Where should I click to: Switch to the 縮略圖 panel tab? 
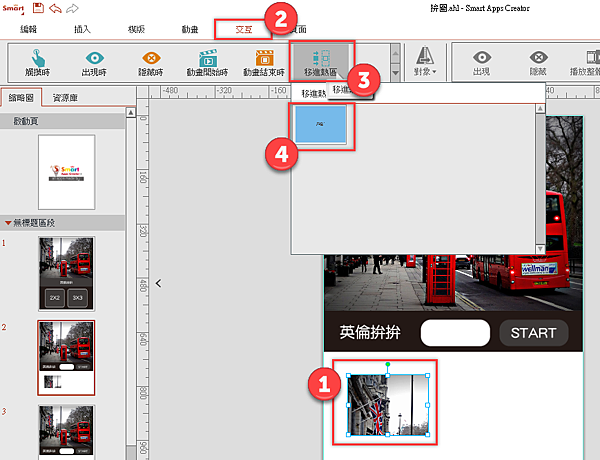(x=21, y=98)
